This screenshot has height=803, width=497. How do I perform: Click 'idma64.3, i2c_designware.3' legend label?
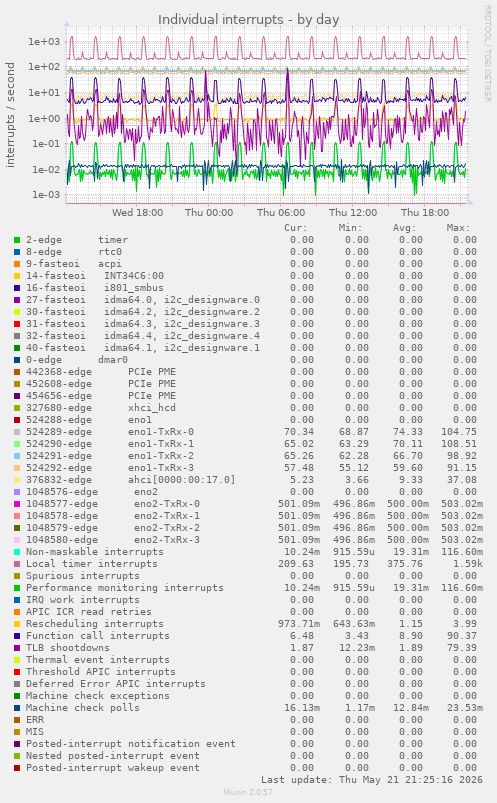pyautogui.click(x=182, y=324)
